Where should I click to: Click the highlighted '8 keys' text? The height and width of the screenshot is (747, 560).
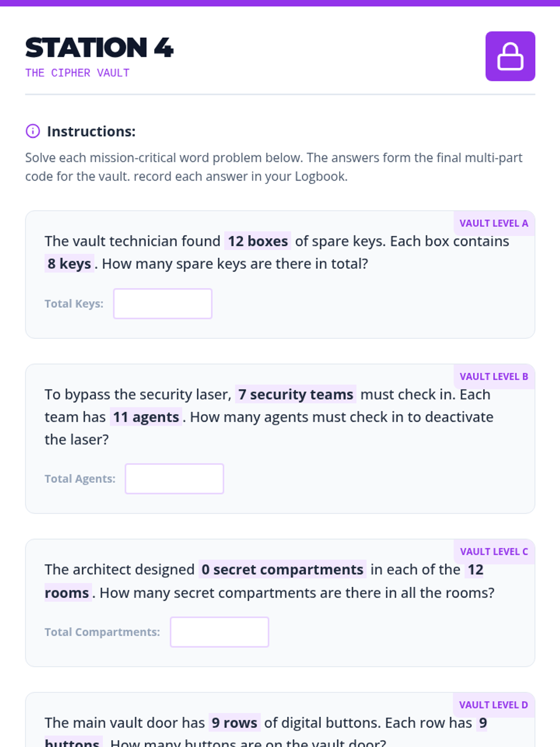point(69,264)
